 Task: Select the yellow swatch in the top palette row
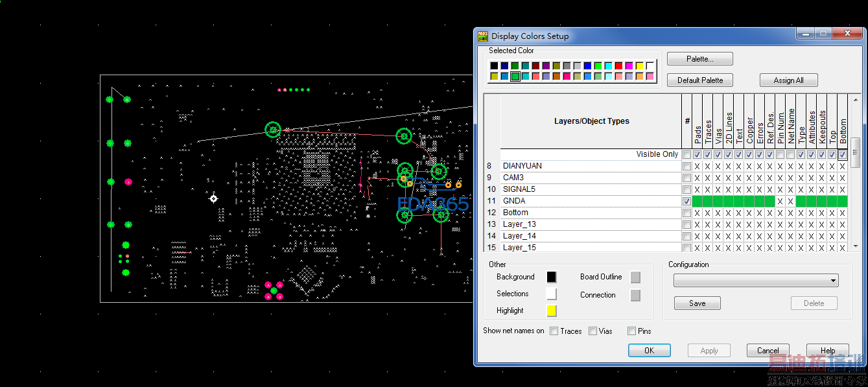click(x=639, y=66)
